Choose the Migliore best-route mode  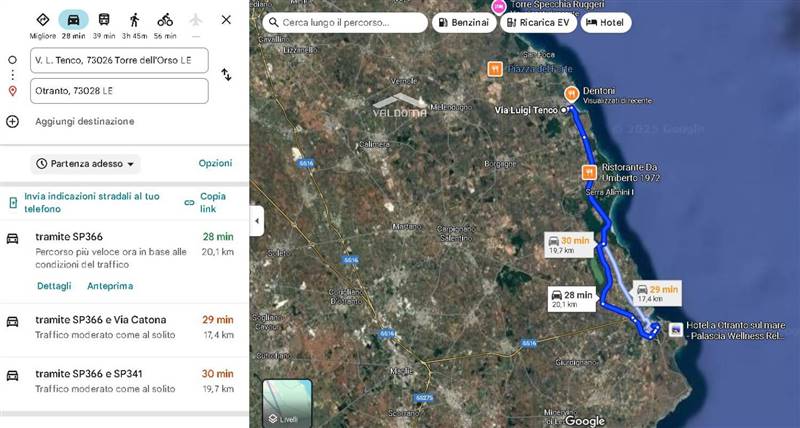pyautogui.click(x=43, y=21)
